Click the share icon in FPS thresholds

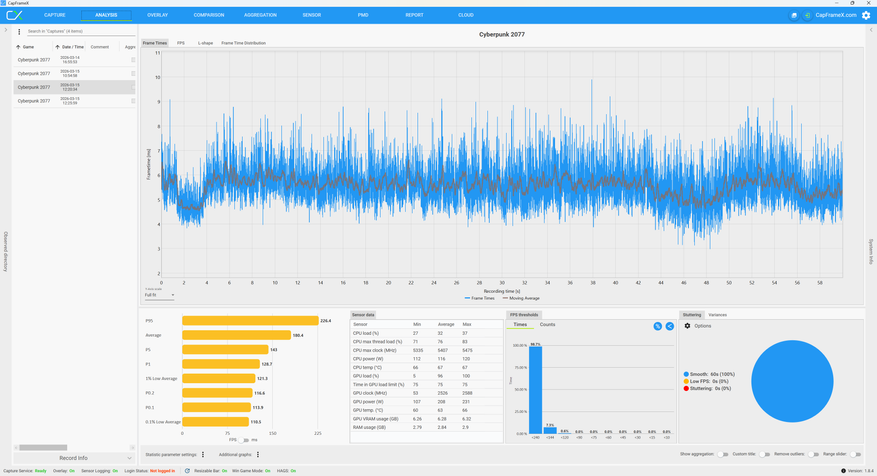pos(669,326)
